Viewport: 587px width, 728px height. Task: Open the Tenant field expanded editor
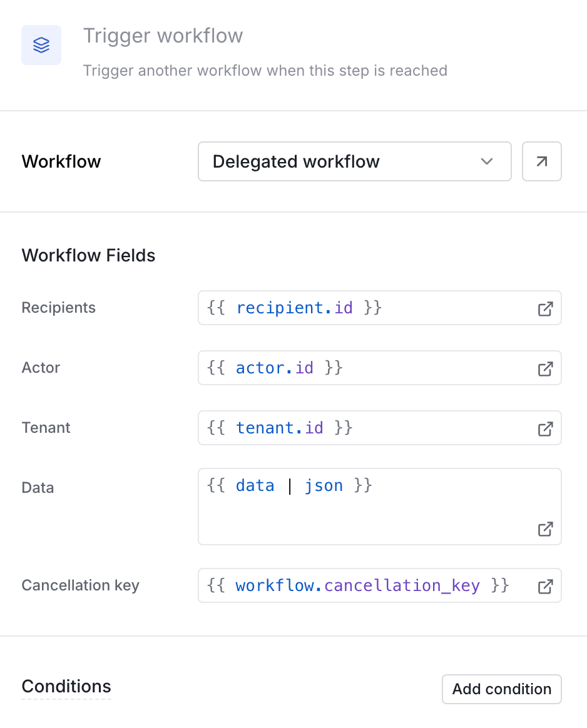click(x=545, y=428)
